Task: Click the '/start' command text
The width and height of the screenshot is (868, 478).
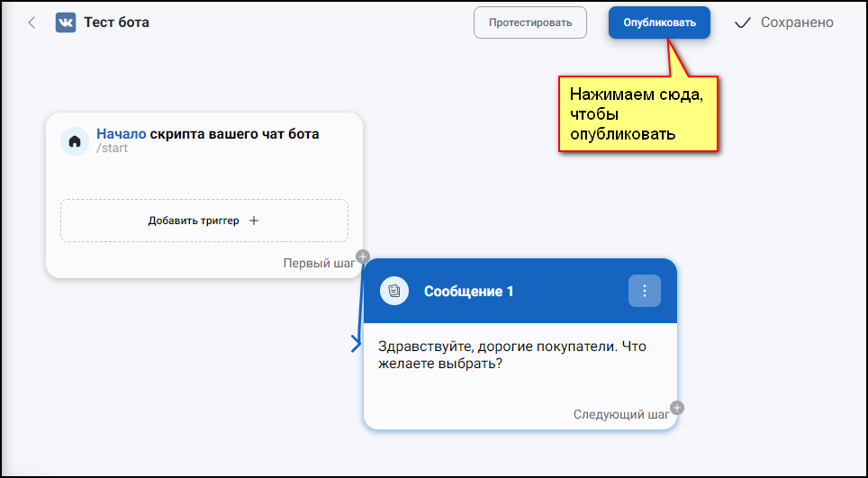Action: pyautogui.click(x=112, y=149)
